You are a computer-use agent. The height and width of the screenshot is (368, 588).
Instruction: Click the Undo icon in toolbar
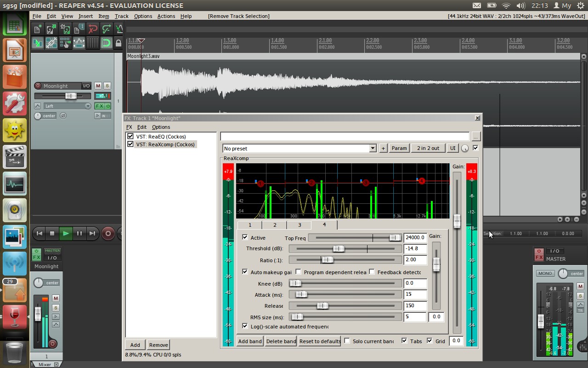tap(93, 29)
